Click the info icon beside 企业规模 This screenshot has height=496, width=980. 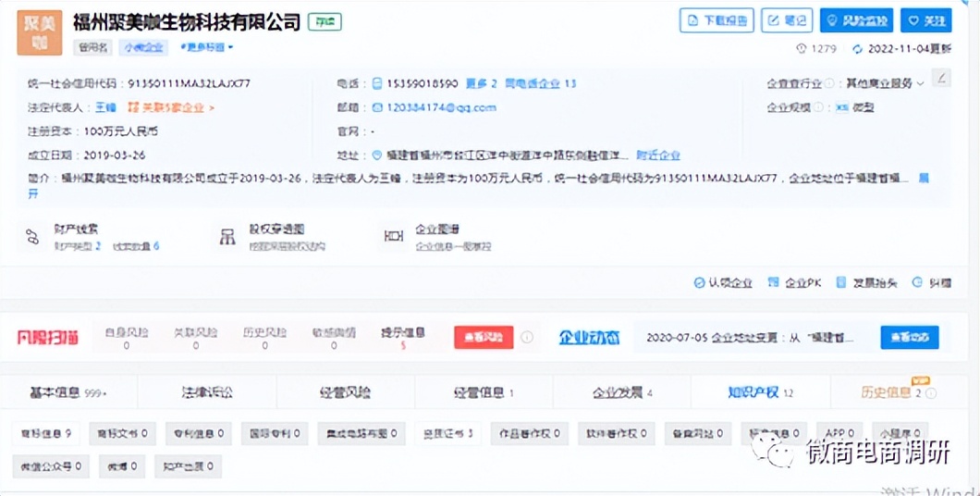coord(817,107)
